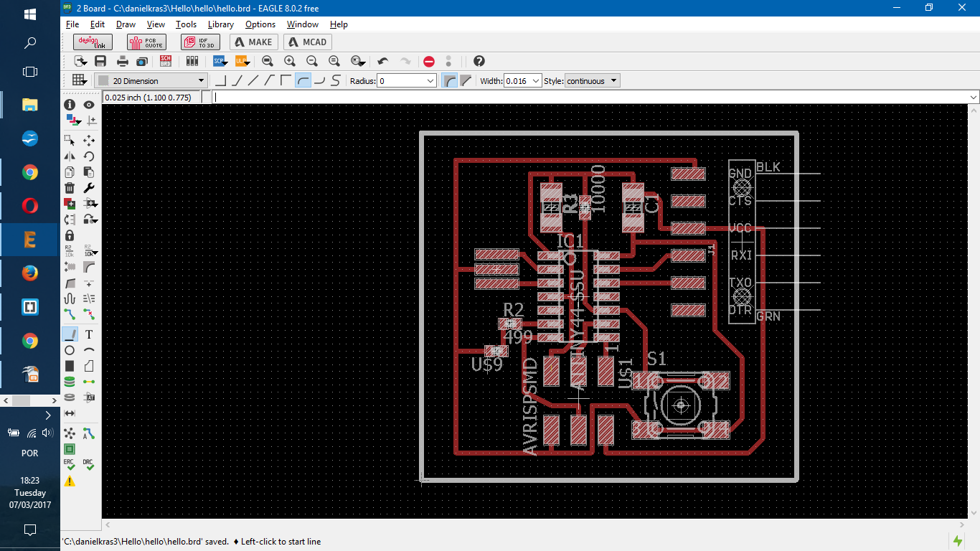
Task: Select the Ripup tool
Action: pyautogui.click(x=89, y=314)
